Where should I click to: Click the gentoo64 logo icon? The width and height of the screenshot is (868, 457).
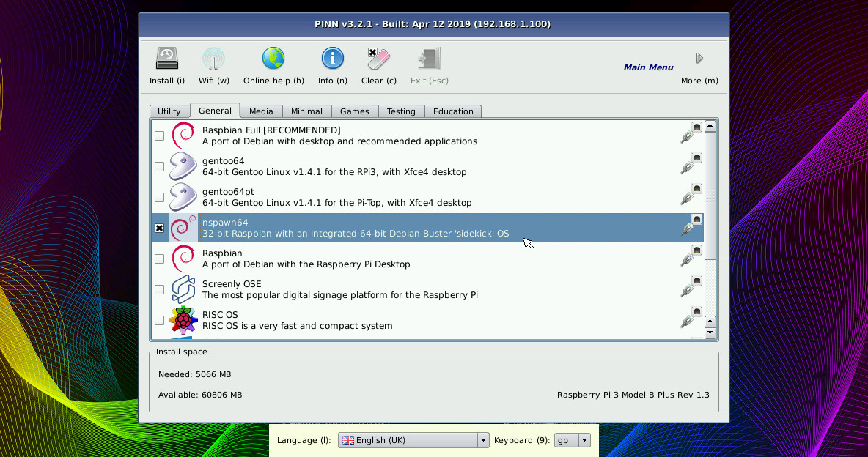click(183, 166)
